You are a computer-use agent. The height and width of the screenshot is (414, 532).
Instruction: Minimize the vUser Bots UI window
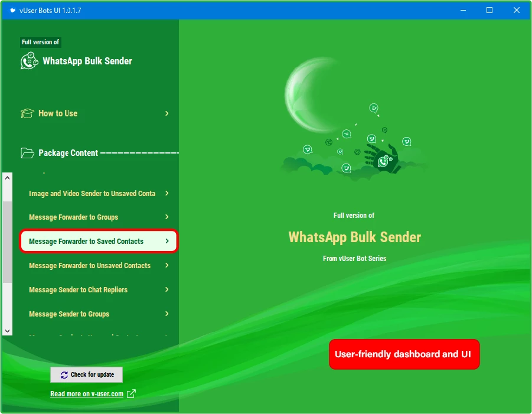(463, 10)
